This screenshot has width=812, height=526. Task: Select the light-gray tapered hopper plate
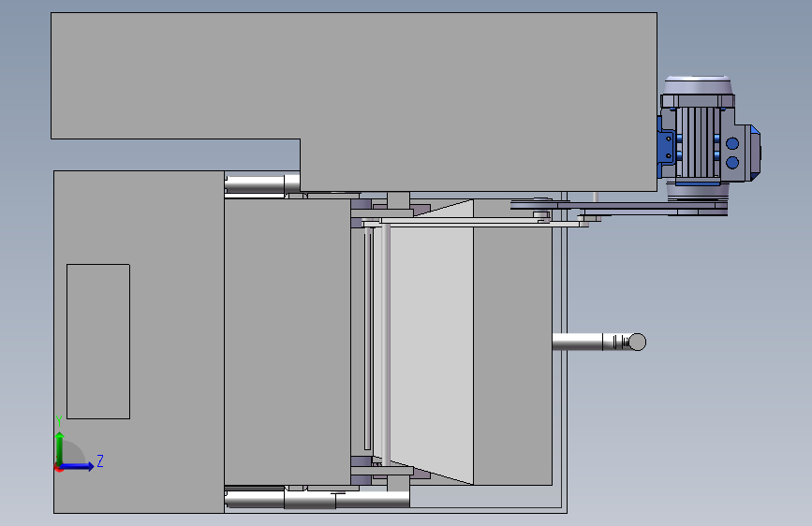click(431, 343)
